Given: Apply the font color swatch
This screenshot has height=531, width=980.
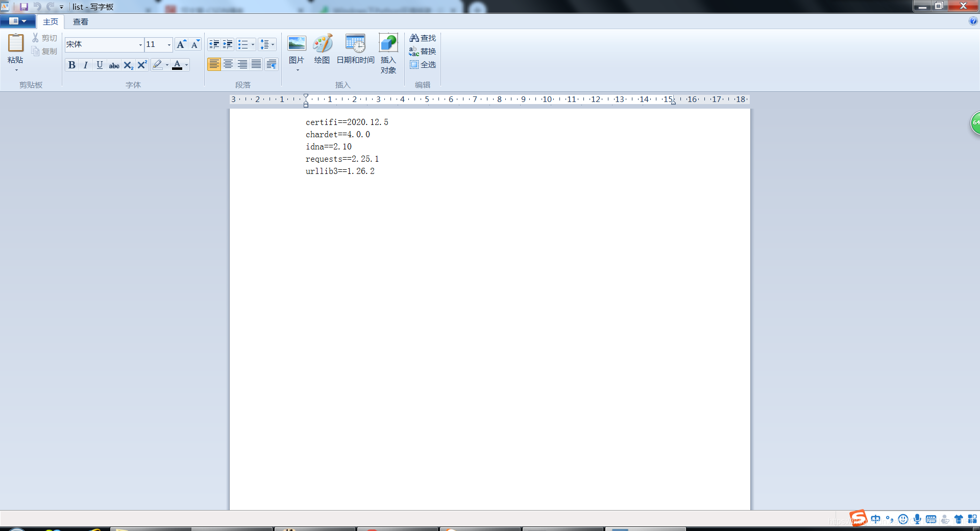Looking at the screenshot, I should tap(177, 65).
